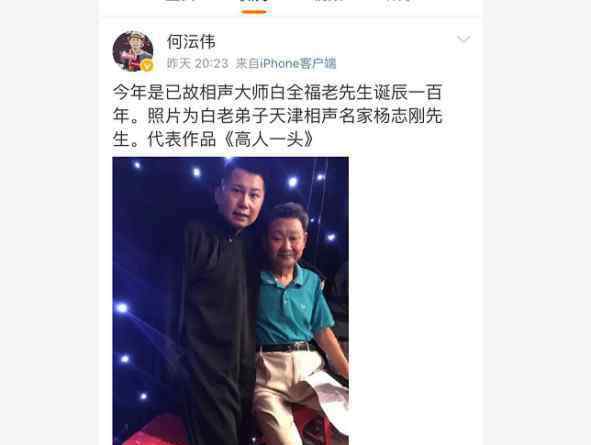Click the 来自iPhone客户端 source link

[x=285, y=63]
